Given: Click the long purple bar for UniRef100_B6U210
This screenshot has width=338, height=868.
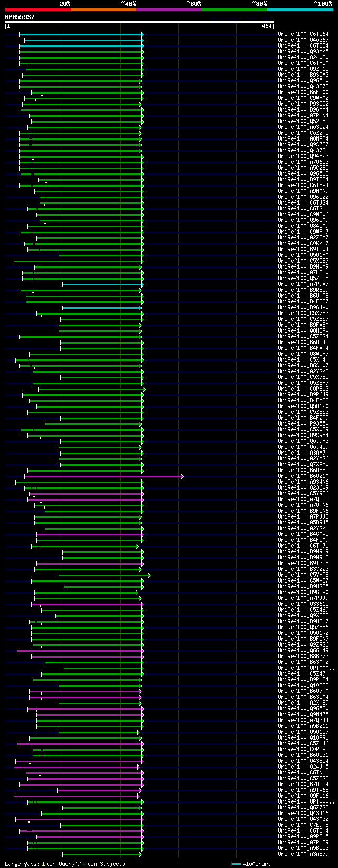Looking at the screenshot, I should (104, 476).
